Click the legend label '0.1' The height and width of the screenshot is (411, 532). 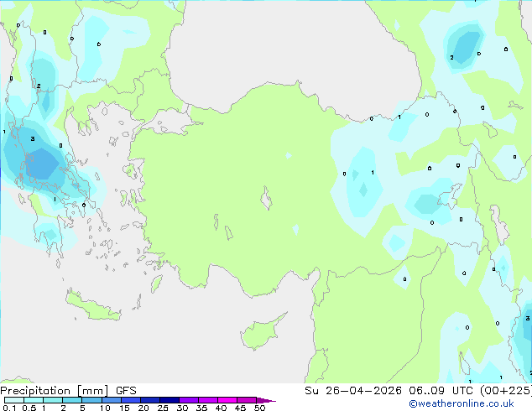[9, 408]
